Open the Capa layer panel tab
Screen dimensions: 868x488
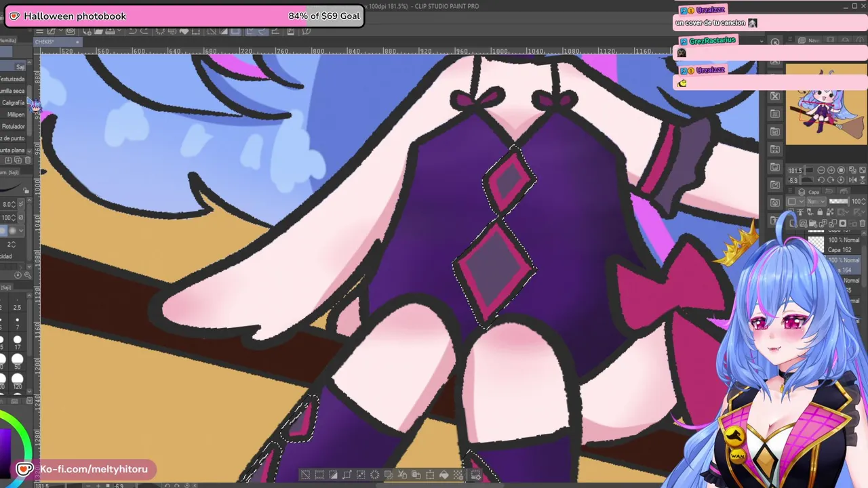[810, 192]
